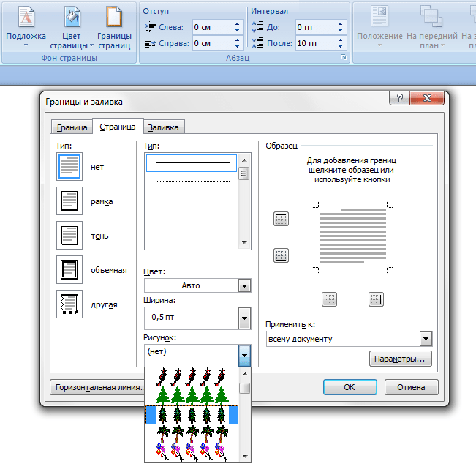This screenshot has height=472, width=476.
Task: Click the 'Отмена' cancel button
Action: coord(411,387)
